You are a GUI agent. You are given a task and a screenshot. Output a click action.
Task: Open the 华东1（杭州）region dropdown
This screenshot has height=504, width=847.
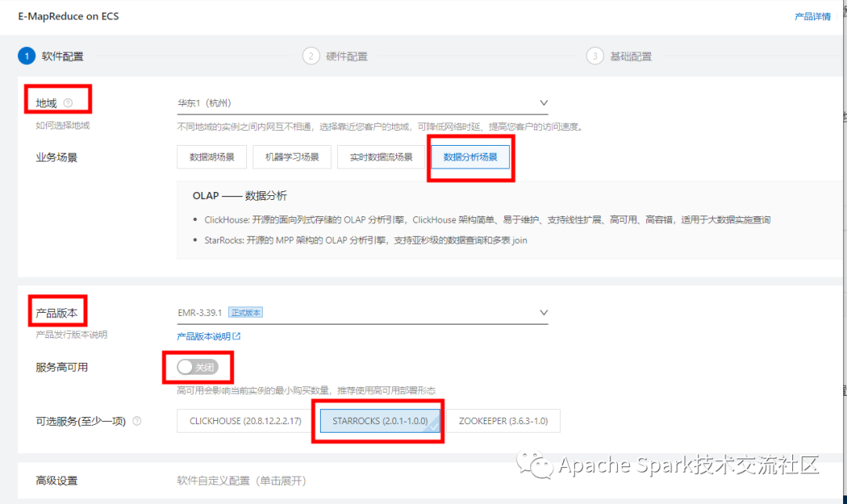pos(362,103)
